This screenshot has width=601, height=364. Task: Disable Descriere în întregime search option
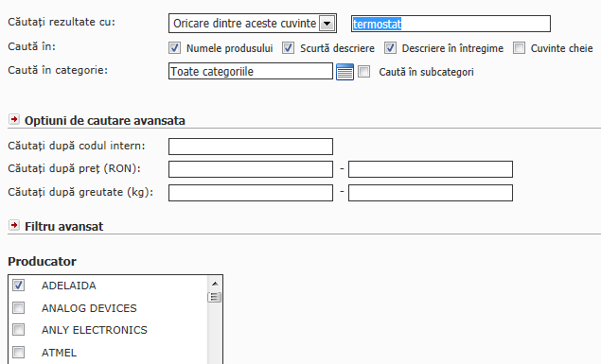pyautogui.click(x=390, y=48)
